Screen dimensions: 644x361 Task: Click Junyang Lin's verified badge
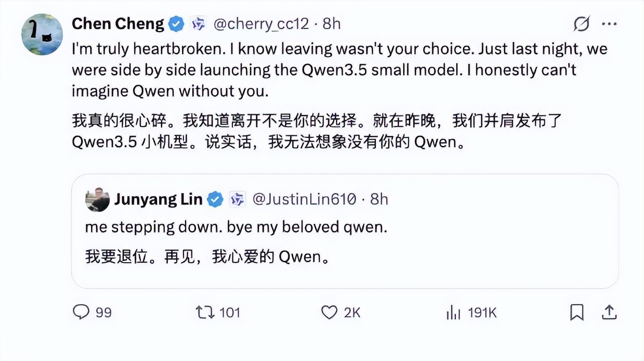pos(215,199)
